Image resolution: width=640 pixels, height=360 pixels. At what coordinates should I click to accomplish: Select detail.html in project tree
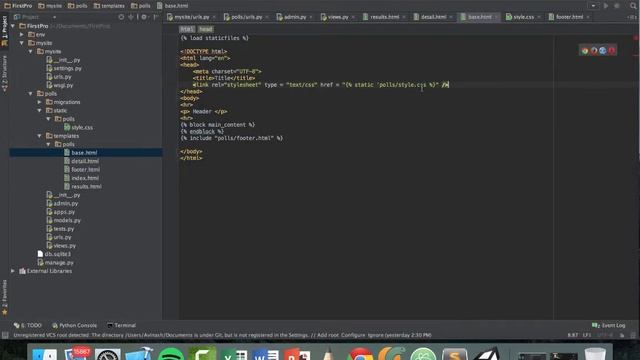tap(81, 161)
